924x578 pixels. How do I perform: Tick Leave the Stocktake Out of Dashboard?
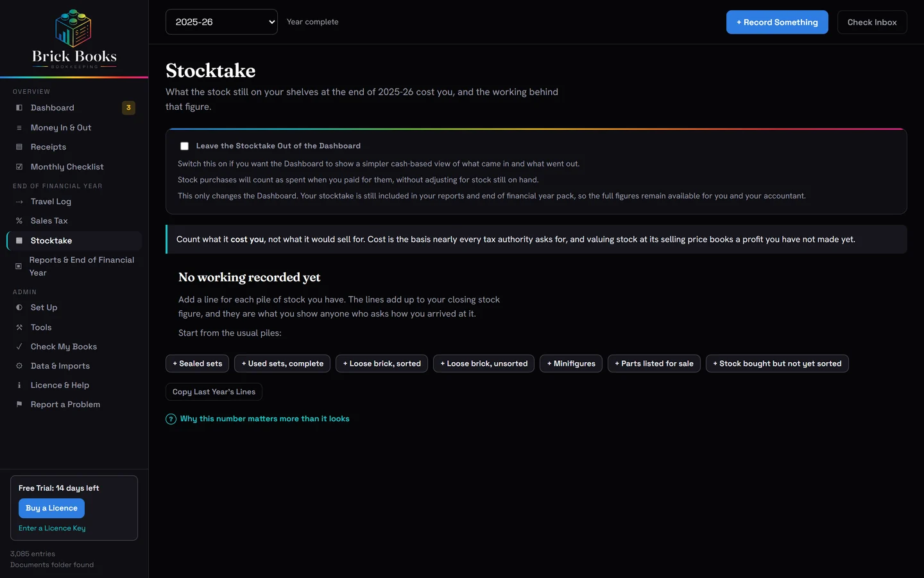pos(185,146)
